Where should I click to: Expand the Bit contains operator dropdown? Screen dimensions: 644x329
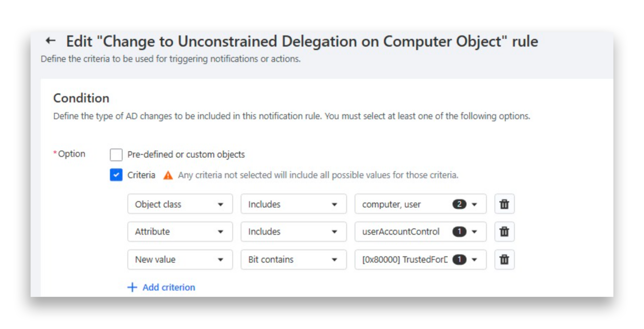tap(293, 259)
